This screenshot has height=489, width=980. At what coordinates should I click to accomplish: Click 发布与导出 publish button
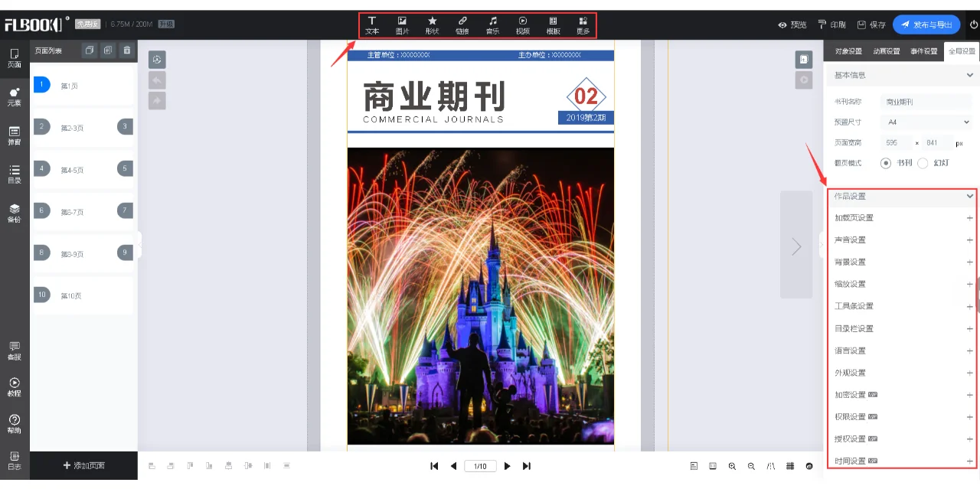tap(926, 24)
